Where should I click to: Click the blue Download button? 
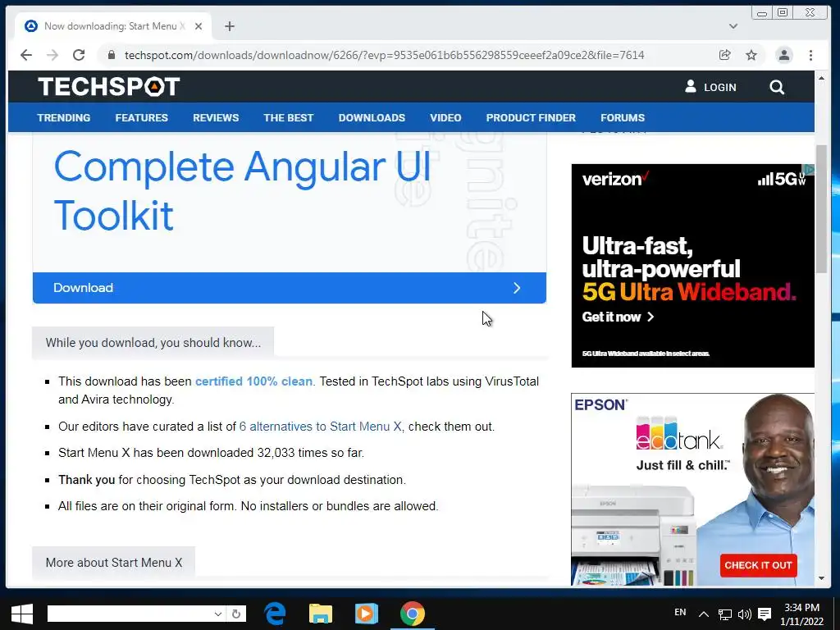click(x=290, y=288)
